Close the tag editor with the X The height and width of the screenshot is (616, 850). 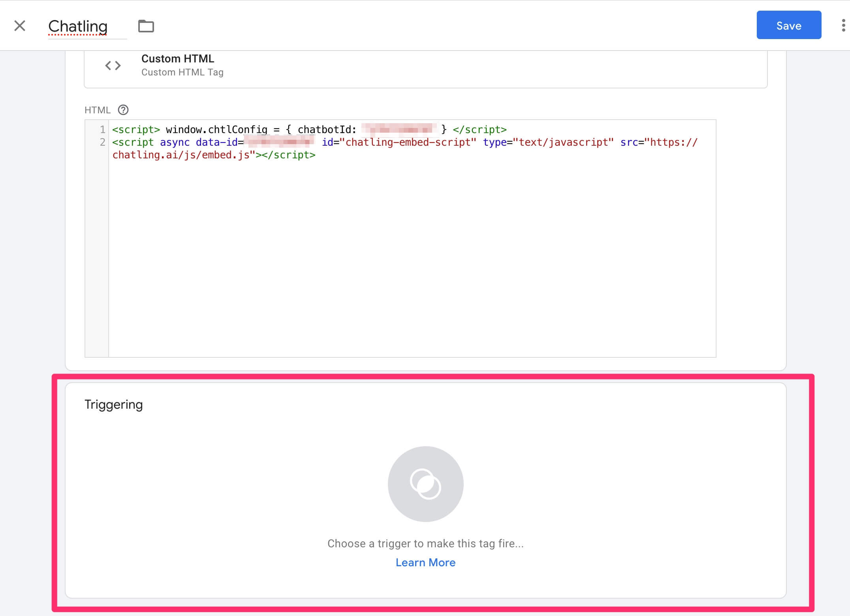click(20, 26)
